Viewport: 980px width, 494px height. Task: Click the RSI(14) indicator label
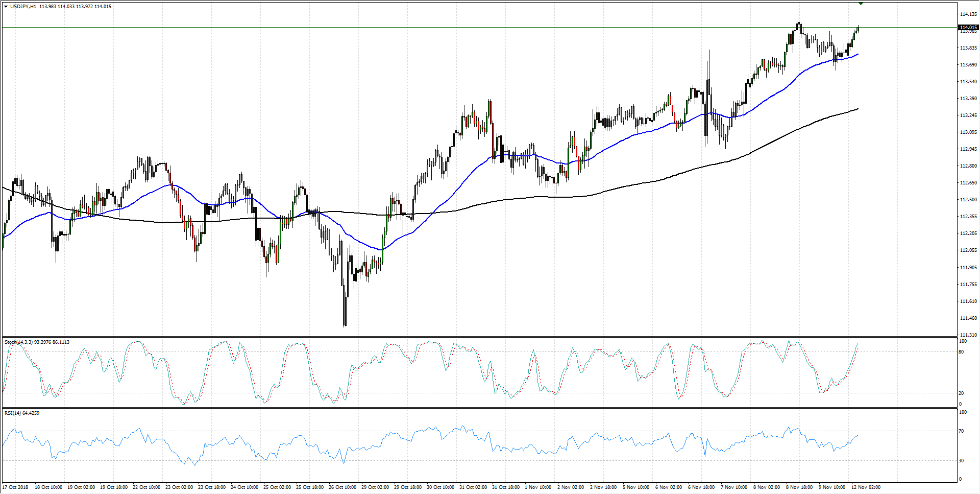13,413
